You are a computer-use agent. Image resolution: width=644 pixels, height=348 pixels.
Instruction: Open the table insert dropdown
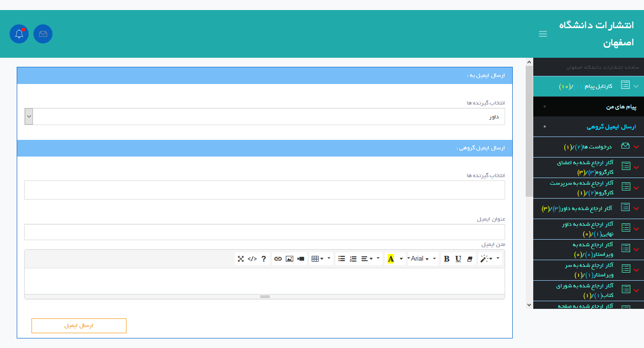317,259
